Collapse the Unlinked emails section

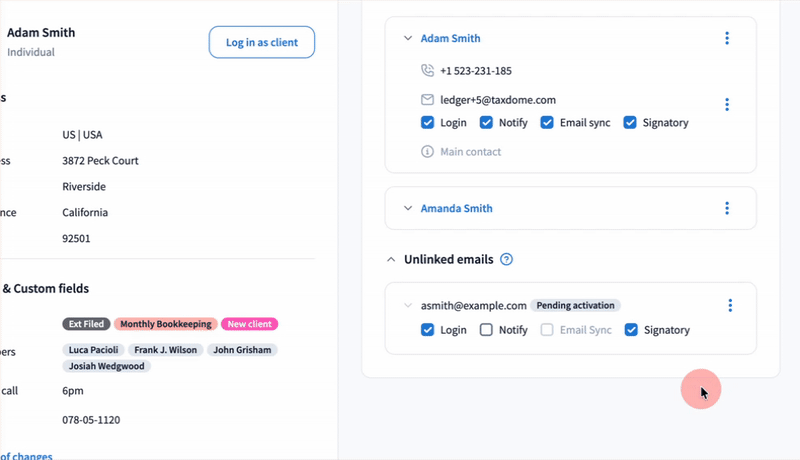[x=390, y=259]
